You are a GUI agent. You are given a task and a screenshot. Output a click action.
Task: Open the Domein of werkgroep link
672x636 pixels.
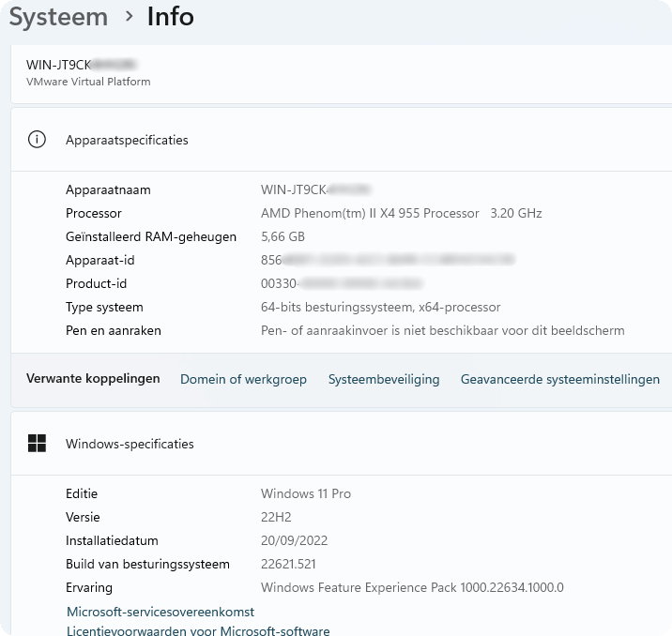point(243,379)
